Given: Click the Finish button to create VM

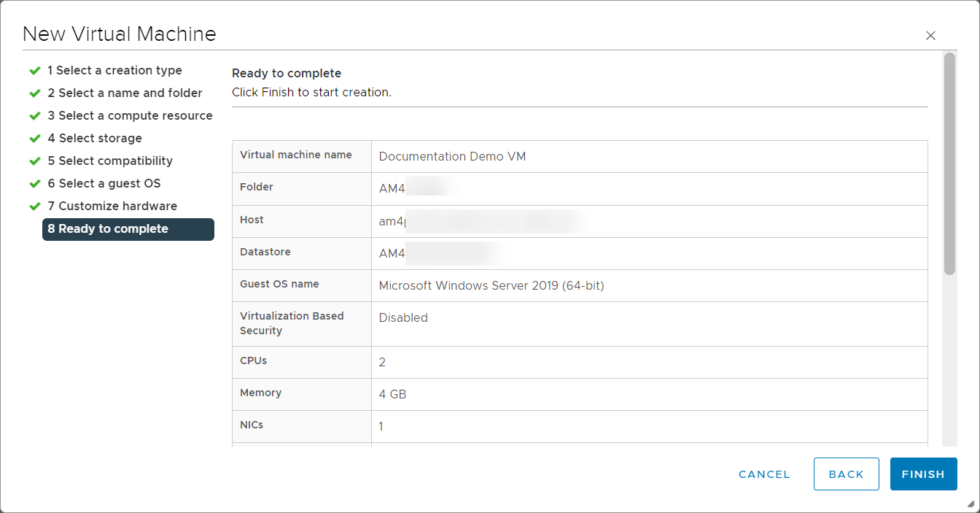Looking at the screenshot, I should click(923, 474).
